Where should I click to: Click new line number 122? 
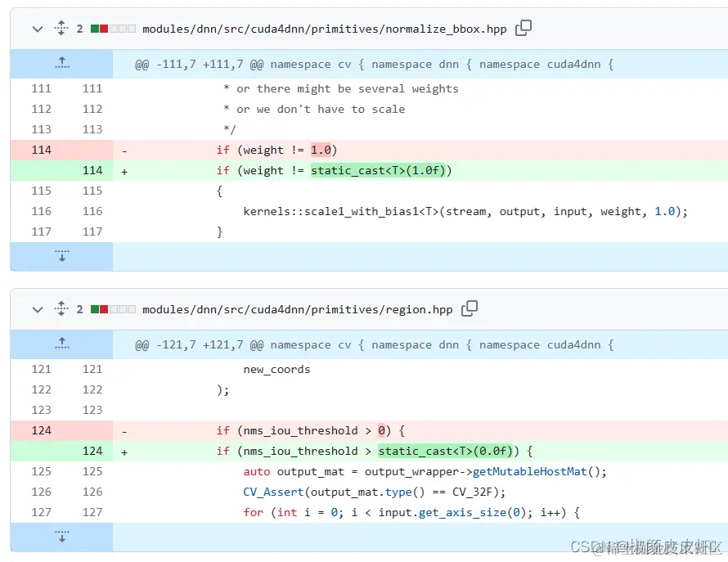(x=92, y=389)
